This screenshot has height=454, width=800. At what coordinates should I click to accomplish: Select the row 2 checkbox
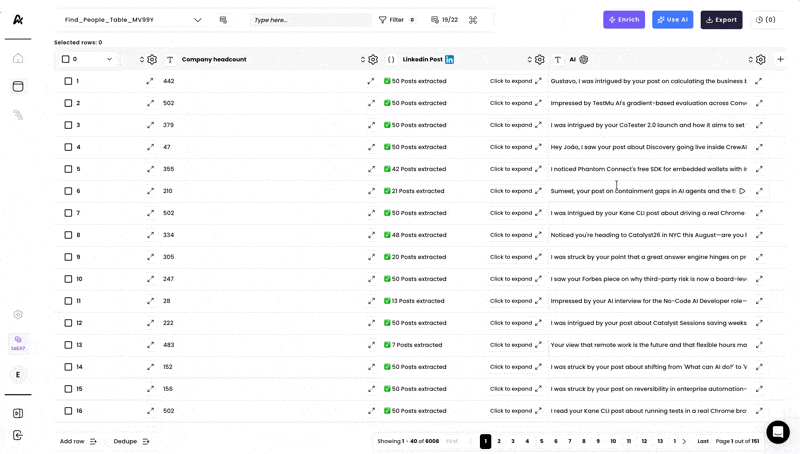coord(68,103)
